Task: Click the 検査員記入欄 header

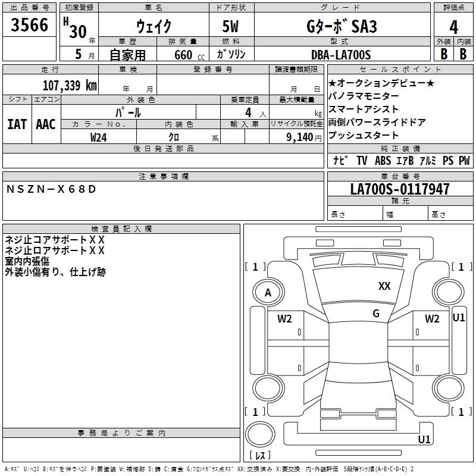Action: pos(121,229)
